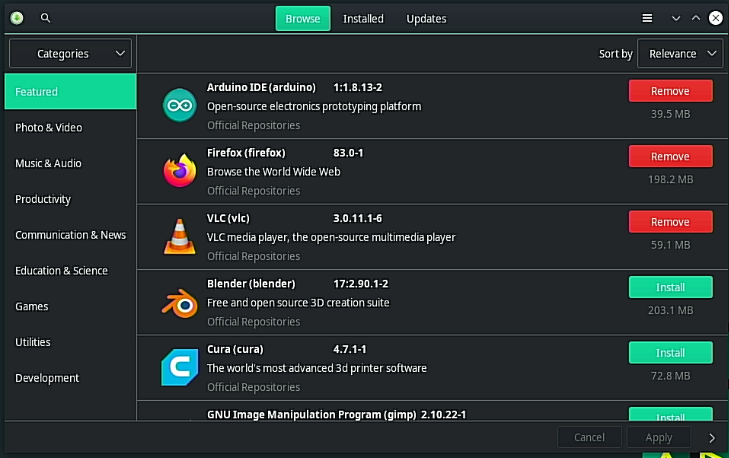This screenshot has height=458, width=729.
Task: Click the Firefox app icon
Action: 179,171
